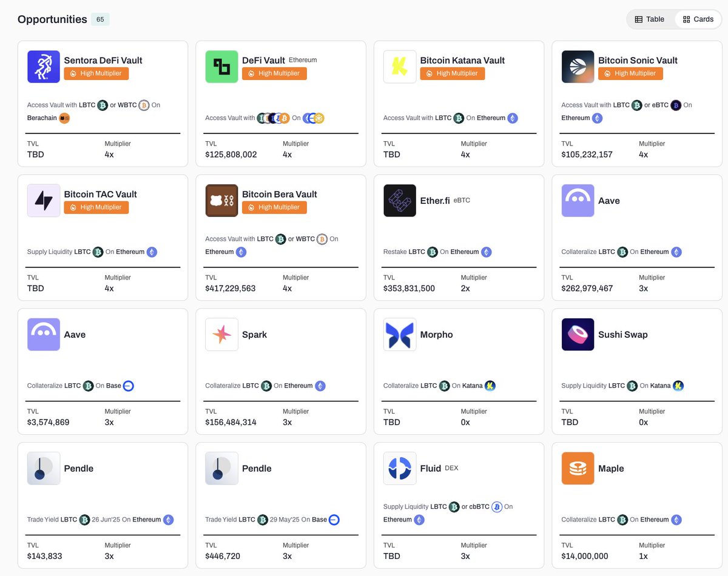Click TVL value $125,808,002
Viewport: 728px width, 576px height.
click(231, 155)
